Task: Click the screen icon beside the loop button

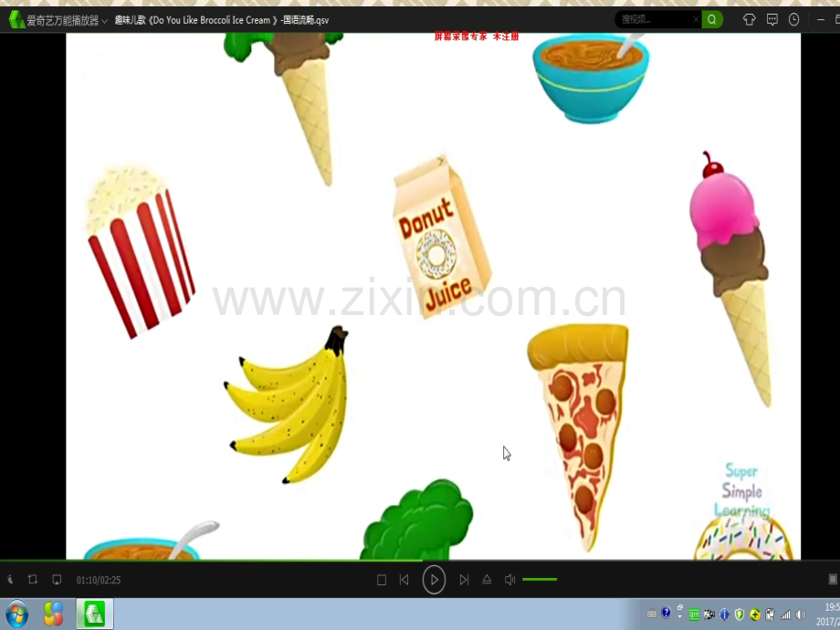Action: coord(57,580)
